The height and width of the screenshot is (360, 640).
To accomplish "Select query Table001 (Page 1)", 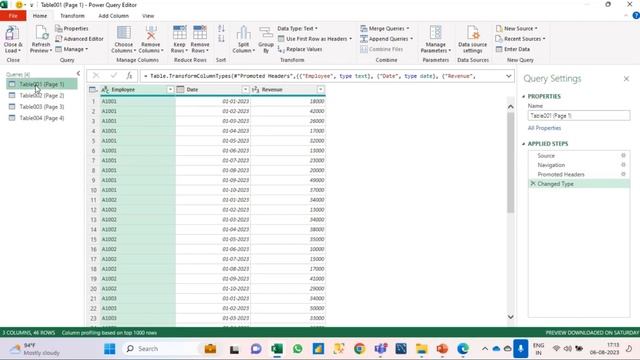I will pyautogui.click(x=42, y=84).
